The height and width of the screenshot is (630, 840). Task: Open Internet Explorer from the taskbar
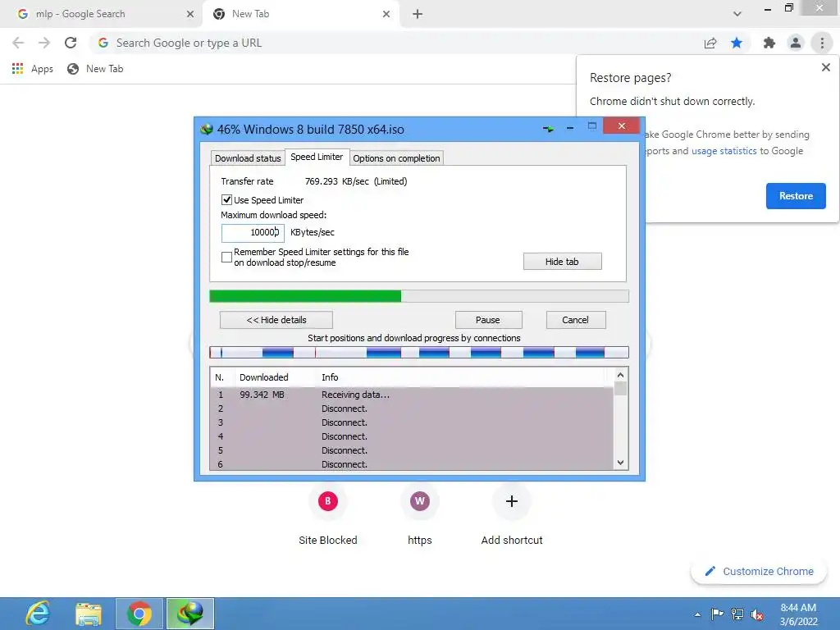point(38,614)
